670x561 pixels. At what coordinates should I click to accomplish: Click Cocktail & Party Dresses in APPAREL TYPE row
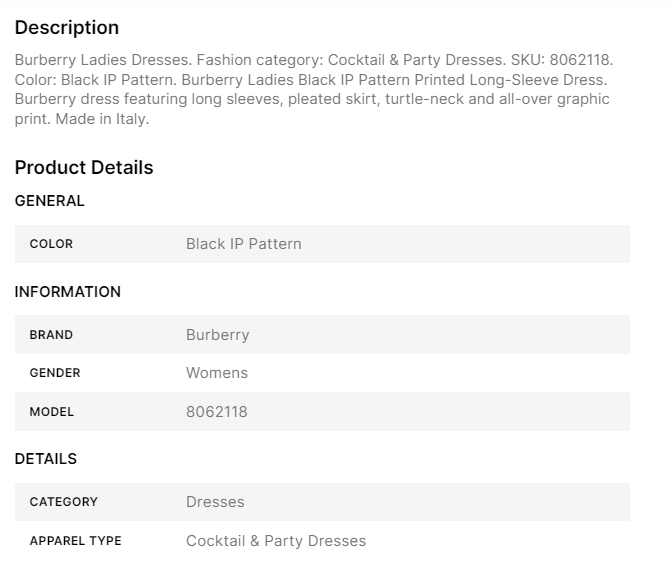[276, 541]
